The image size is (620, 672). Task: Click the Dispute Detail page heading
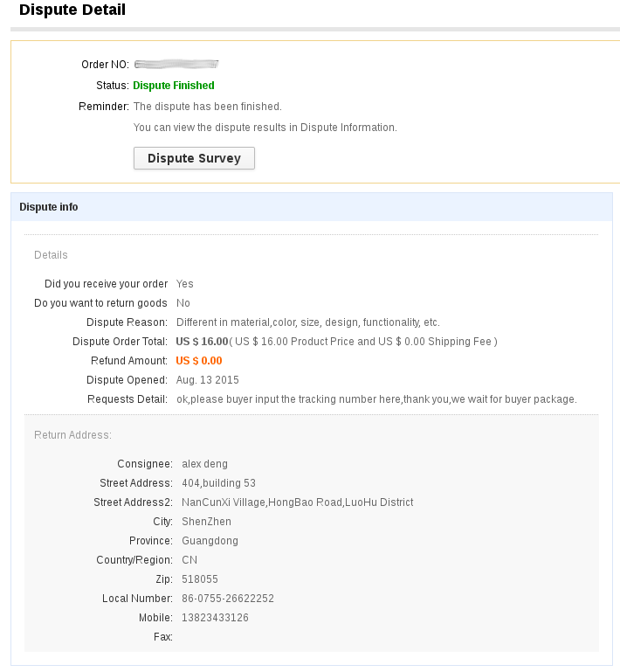(72, 11)
